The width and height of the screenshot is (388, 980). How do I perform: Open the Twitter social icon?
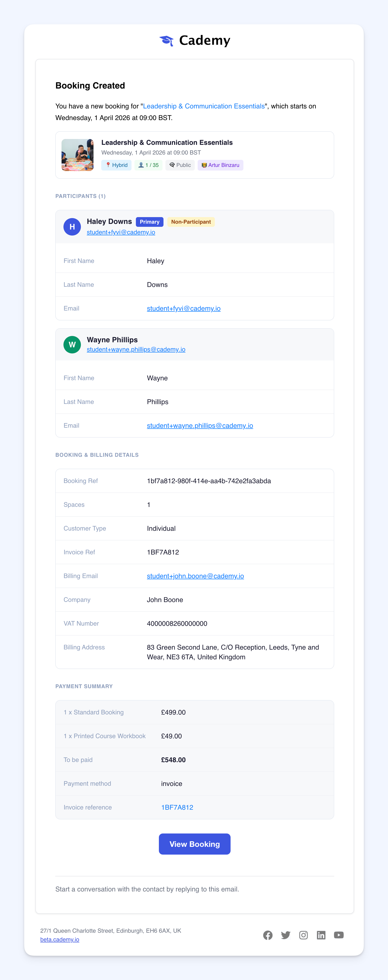coord(285,935)
